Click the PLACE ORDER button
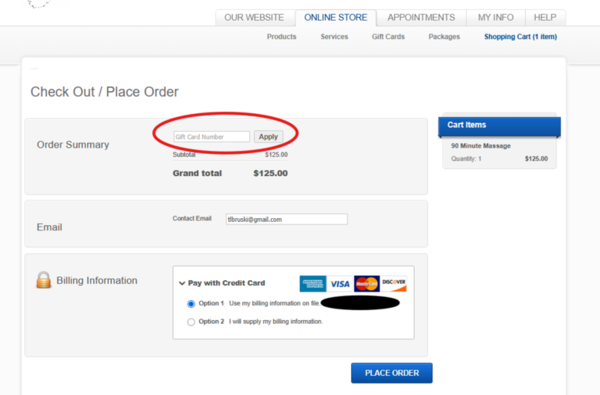This screenshot has width=600, height=395. pyautogui.click(x=392, y=373)
